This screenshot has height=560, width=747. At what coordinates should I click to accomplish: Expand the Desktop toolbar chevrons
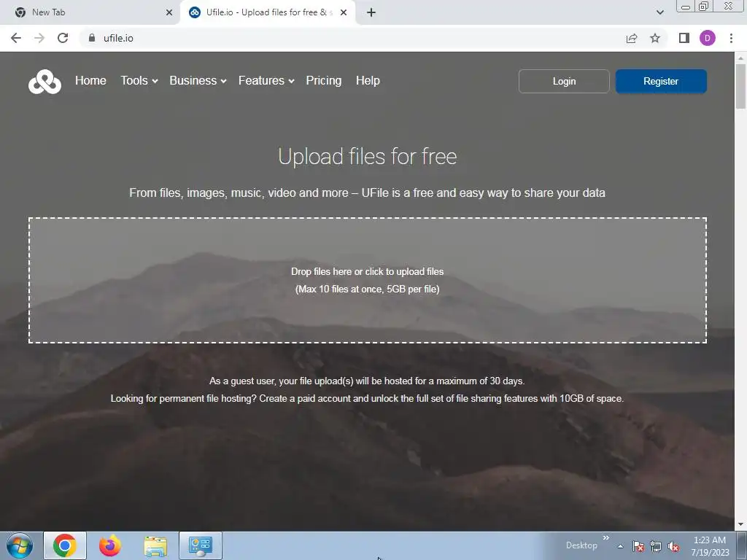(606, 538)
